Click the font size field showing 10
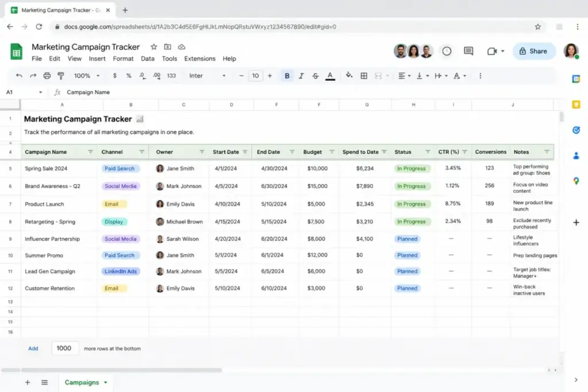The image size is (588, 392). click(256, 76)
